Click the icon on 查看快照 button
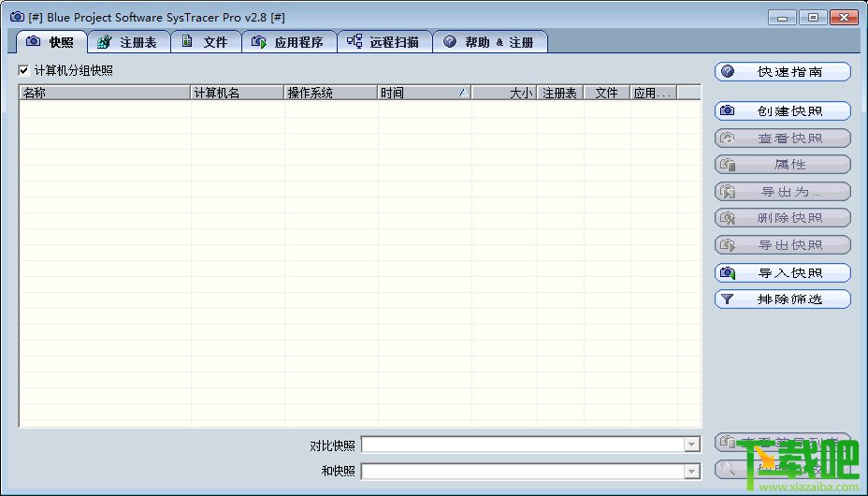Viewport: 868px width, 496px height. click(728, 138)
